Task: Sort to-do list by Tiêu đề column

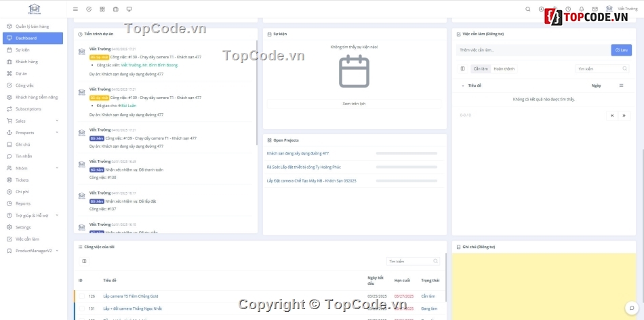Action: click(x=475, y=86)
